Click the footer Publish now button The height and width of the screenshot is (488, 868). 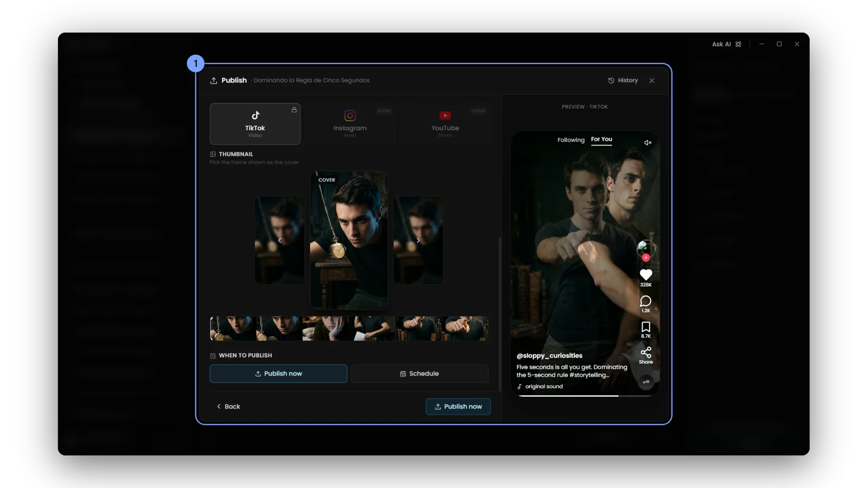tap(458, 407)
